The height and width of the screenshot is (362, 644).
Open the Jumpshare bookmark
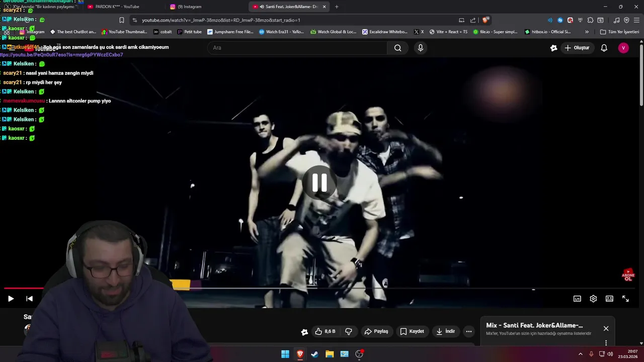[230, 32]
